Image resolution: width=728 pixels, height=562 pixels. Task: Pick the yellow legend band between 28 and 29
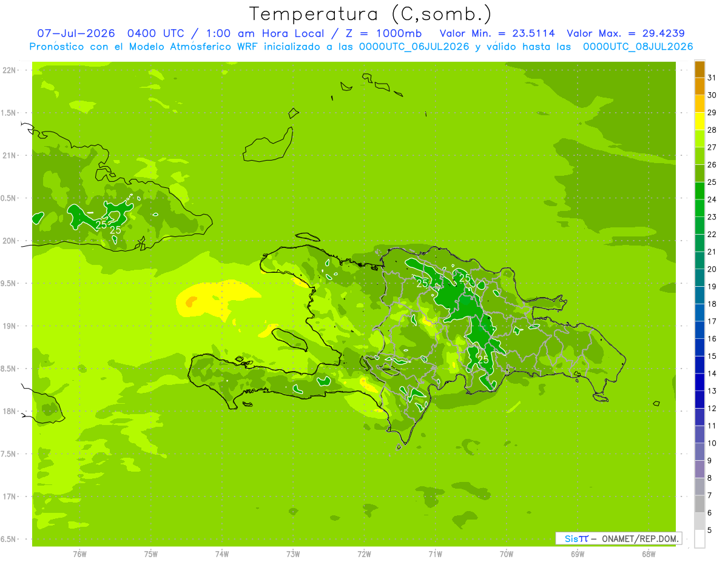pyautogui.click(x=699, y=122)
